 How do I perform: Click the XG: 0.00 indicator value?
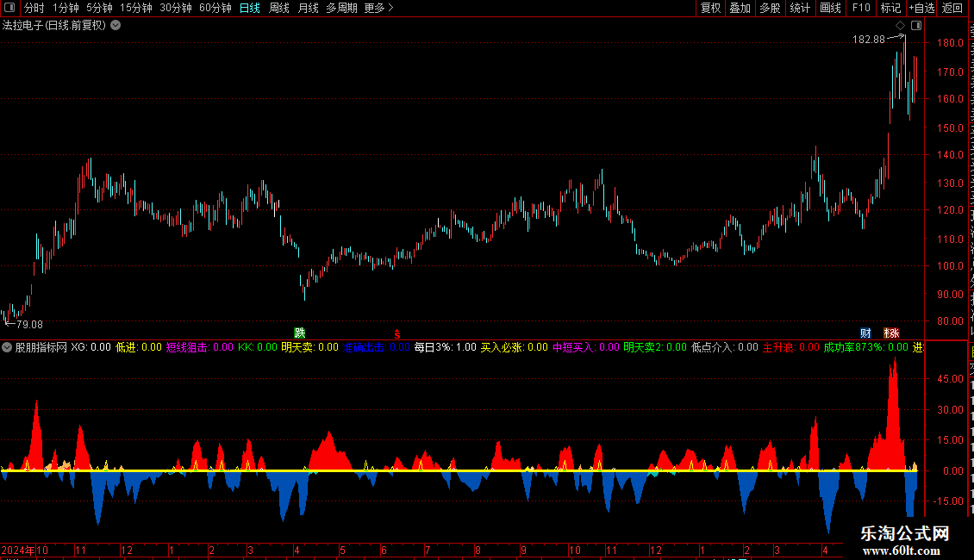click(91, 348)
